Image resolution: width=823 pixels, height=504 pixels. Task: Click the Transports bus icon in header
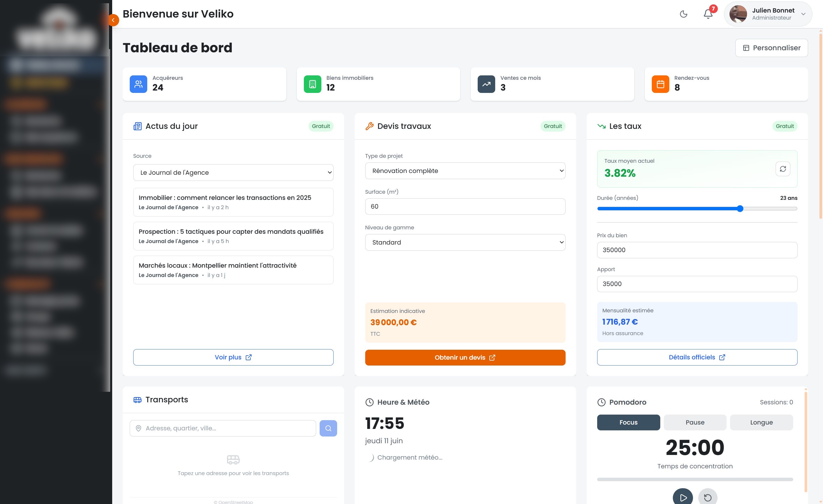coord(137,400)
